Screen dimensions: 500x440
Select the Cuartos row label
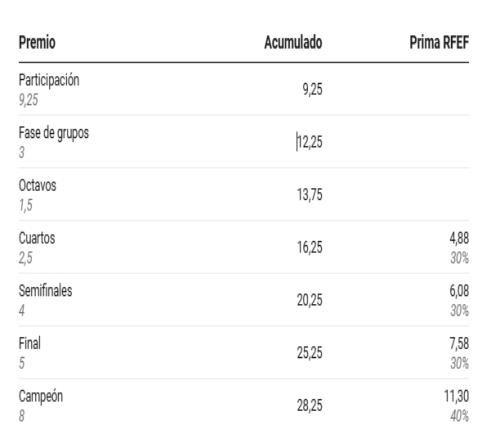[37, 238]
